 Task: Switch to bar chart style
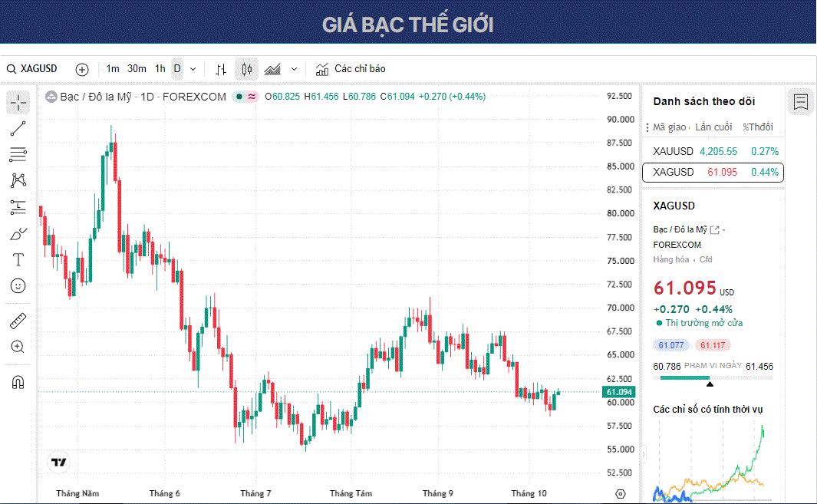tap(221, 69)
